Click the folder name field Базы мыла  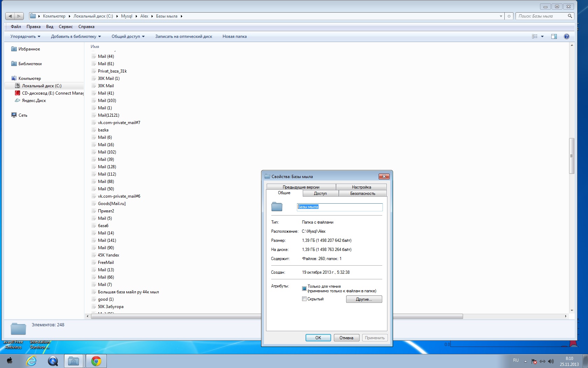[x=339, y=207]
